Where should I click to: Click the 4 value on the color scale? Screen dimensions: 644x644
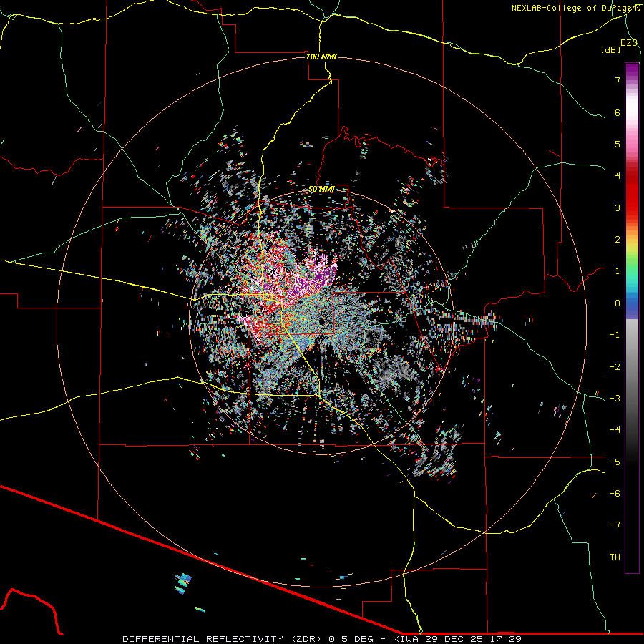(x=618, y=176)
